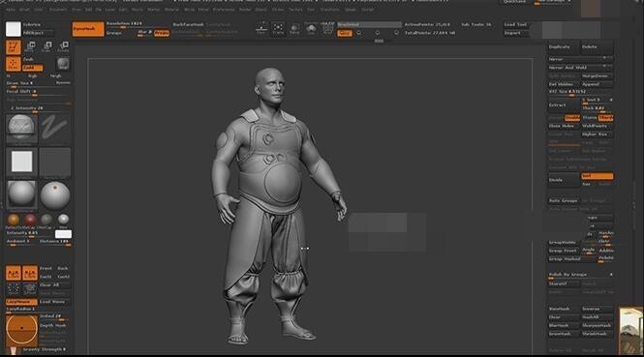Pick the small red material ball

coord(30,220)
